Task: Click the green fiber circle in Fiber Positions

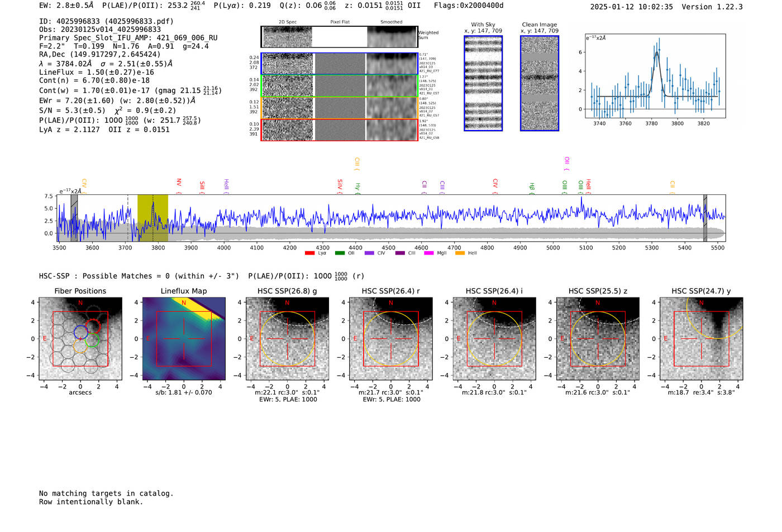Action: [x=93, y=339]
